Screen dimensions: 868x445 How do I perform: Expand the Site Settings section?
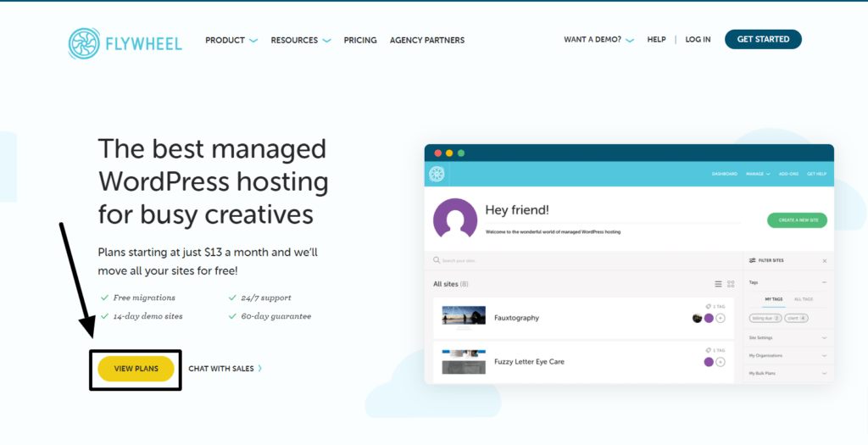click(x=787, y=337)
